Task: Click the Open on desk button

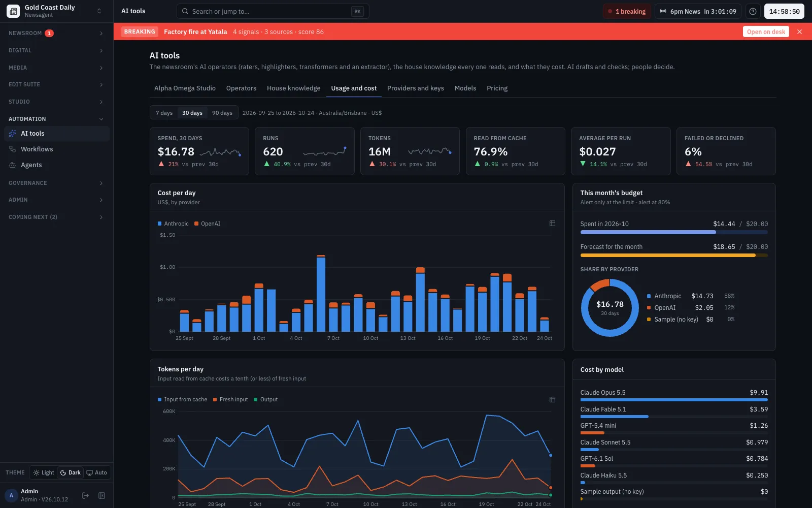Action: 766,31
